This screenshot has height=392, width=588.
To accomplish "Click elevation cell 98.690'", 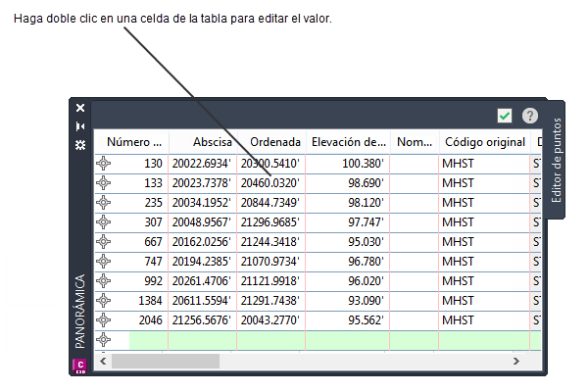I will pyautogui.click(x=348, y=183).
